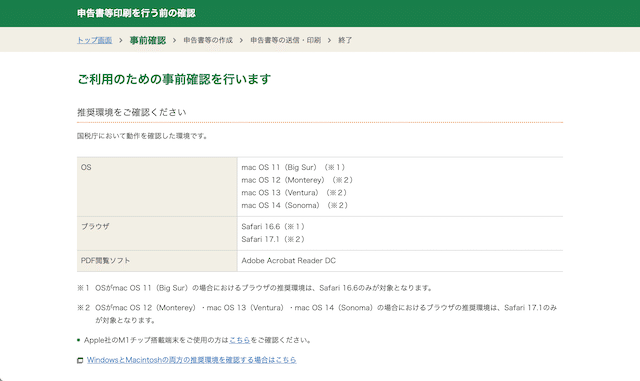Open the トップ画面 breadcrumb link
Image resolution: width=640 pixels, height=381 pixels.
94,40
